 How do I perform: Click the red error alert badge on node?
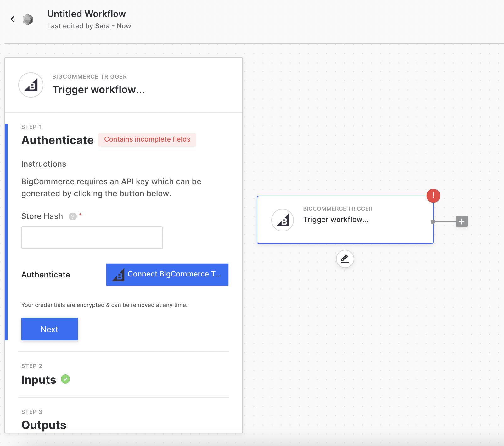pyautogui.click(x=433, y=196)
